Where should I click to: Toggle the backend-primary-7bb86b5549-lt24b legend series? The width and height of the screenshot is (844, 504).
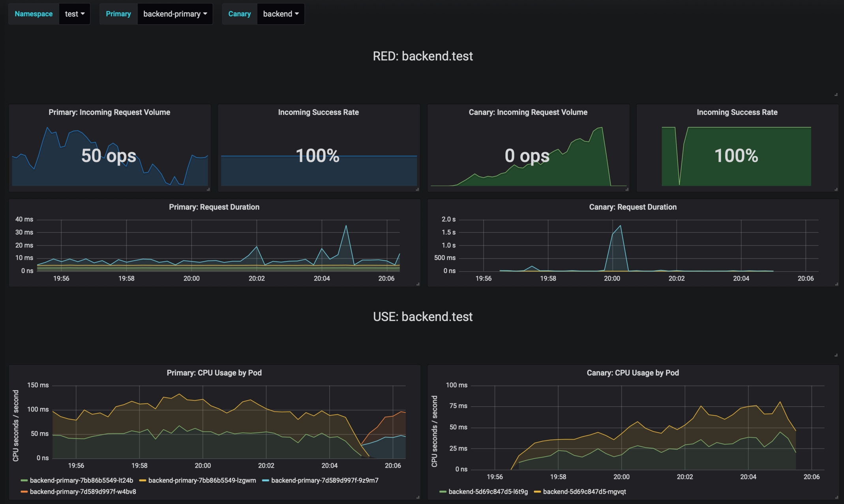tap(81, 480)
